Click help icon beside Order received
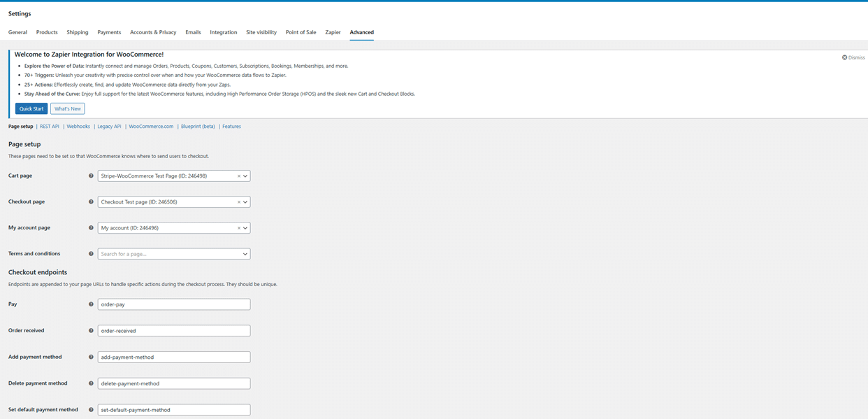Screen dimensions: 868x419 click(x=91, y=330)
